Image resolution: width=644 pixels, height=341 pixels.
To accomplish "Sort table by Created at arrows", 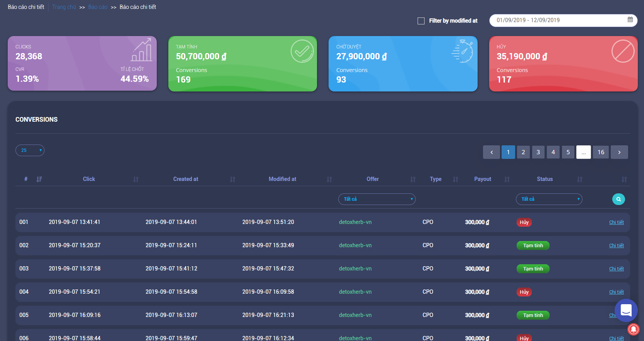I will point(233,179).
